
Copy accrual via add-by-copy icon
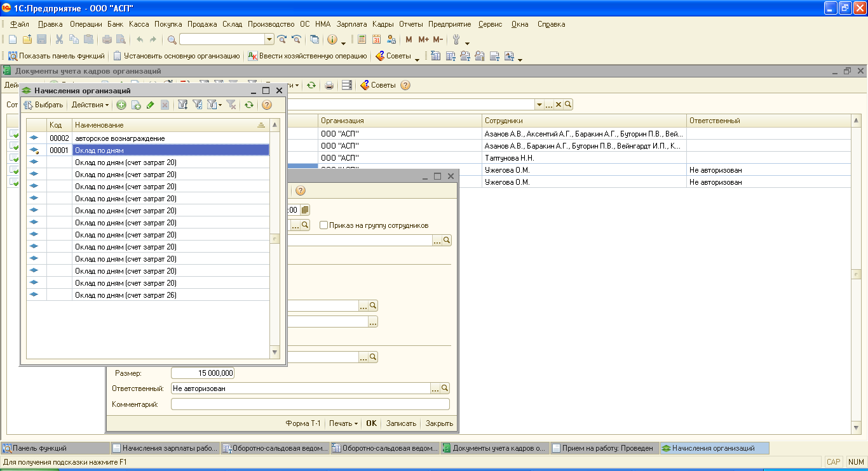click(135, 105)
